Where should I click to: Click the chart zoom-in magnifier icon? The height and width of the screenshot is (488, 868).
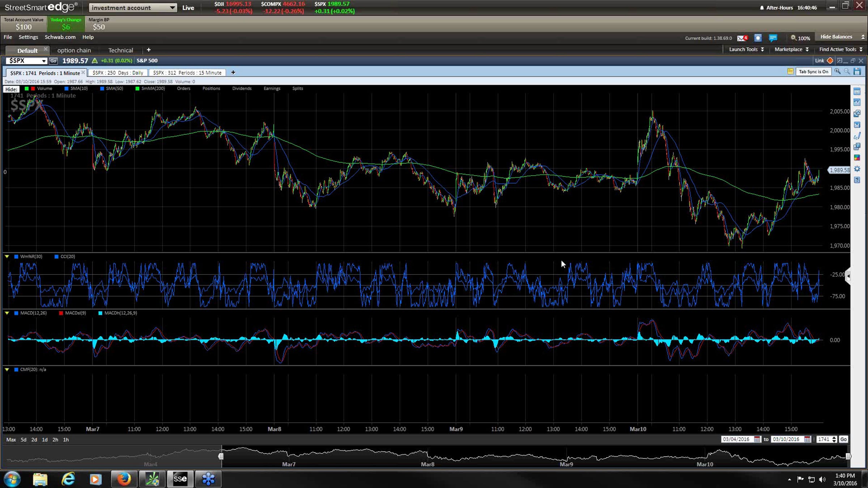click(x=837, y=72)
